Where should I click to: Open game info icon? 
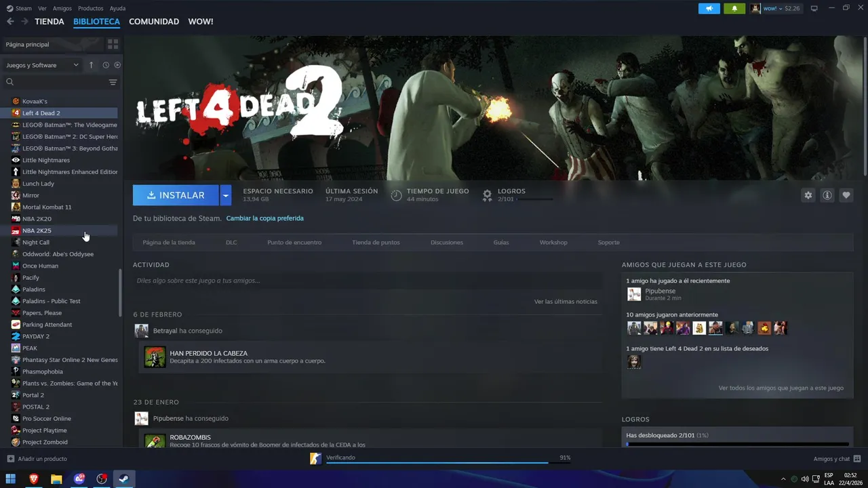pyautogui.click(x=827, y=195)
